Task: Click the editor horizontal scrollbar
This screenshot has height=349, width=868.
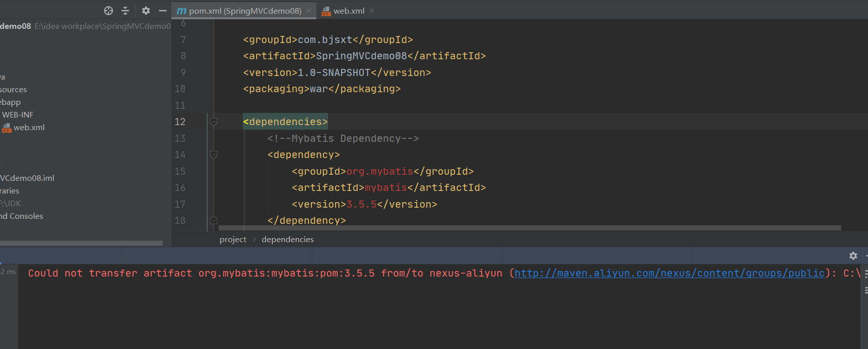Action: tap(529, 228)
